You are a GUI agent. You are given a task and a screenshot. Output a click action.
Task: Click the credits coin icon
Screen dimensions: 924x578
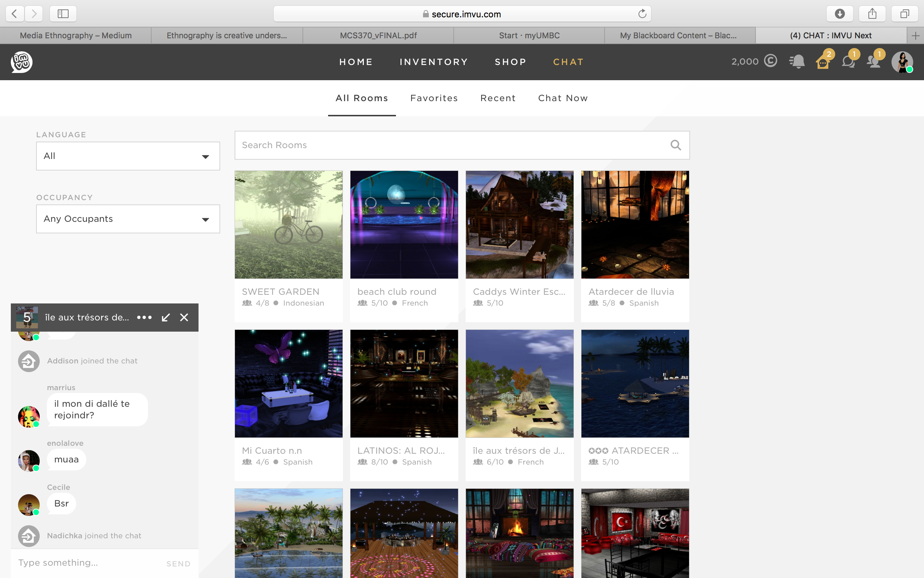771,61
